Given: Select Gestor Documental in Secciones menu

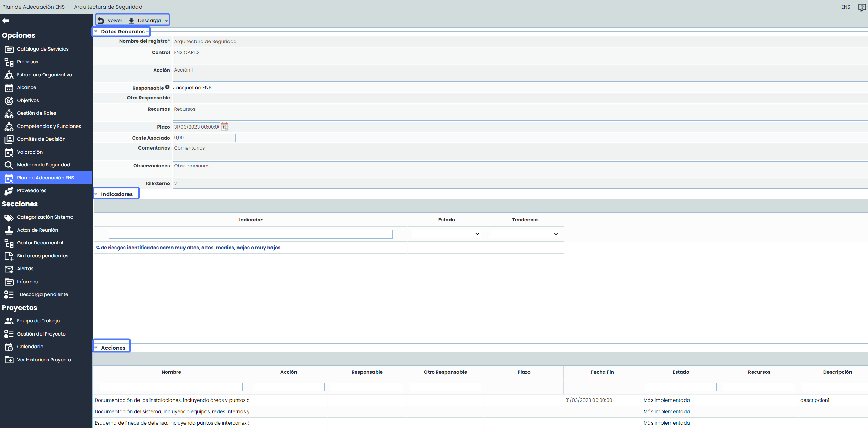Looking at the screenshot, I should (40, 243).
